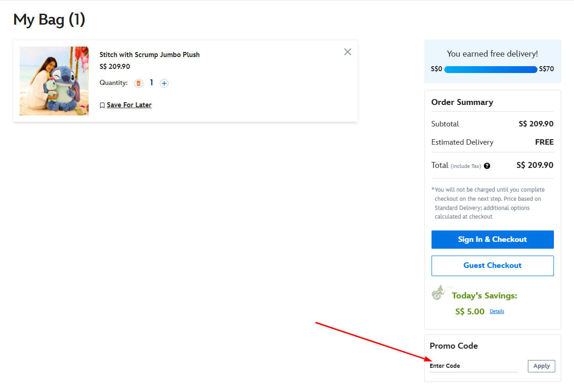The width and height of the screenshot is (574, 392).
Task: Click the Promo Code section title
Action: tap(453, 346)
